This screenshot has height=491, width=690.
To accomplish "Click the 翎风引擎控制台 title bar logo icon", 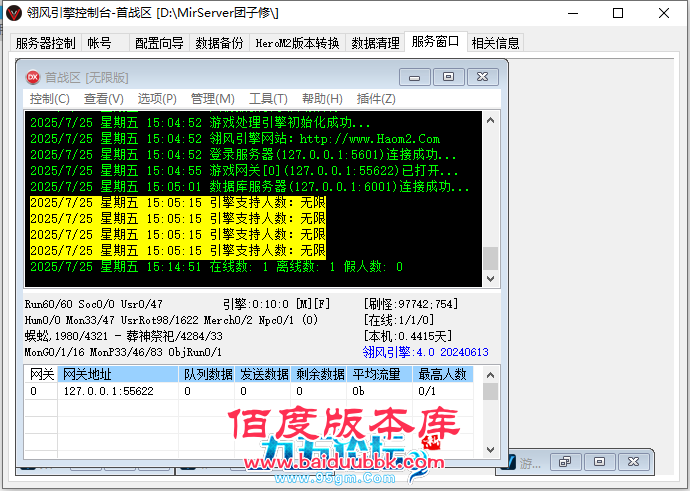I will [14, 13].
